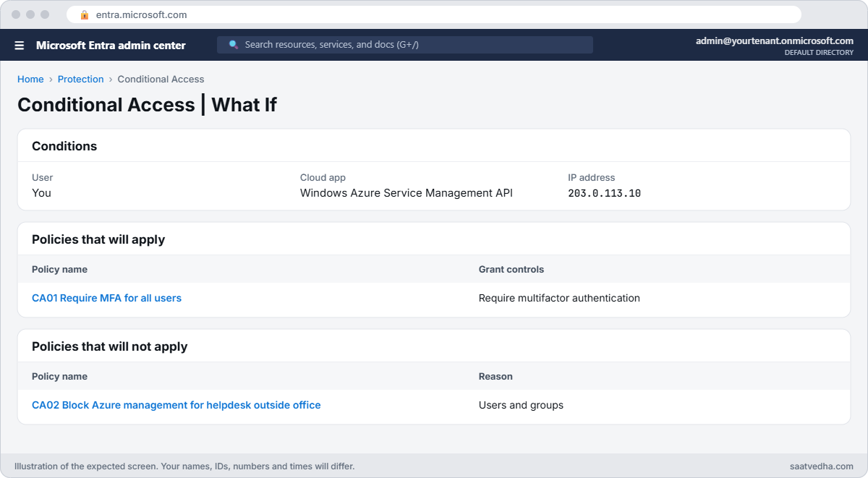
Task: Open the hamburger navigation menu
Action: tap(20, 46)
